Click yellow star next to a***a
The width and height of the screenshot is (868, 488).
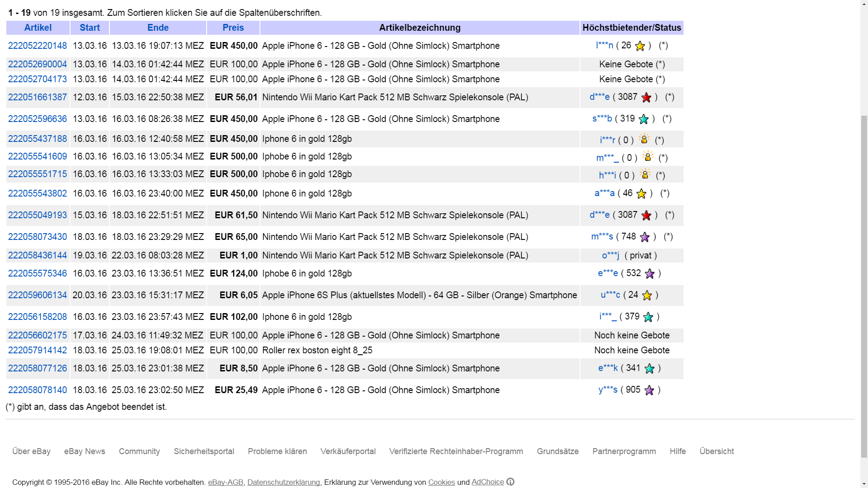point(641,194)
